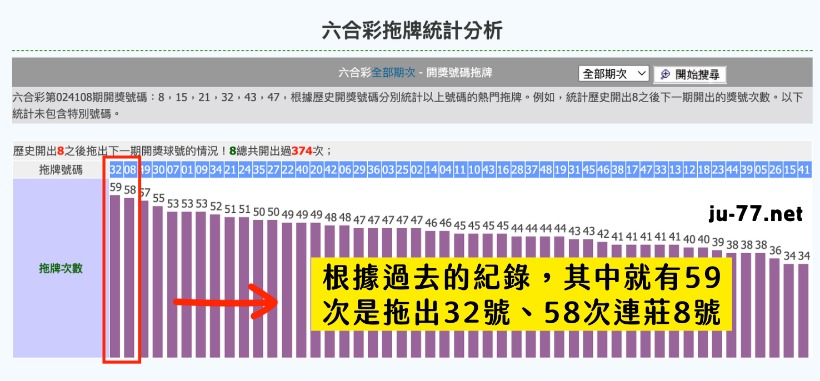Click the magnifier icon in 開始搜尋 button
Viewport: 820px width, 381px height.
[x=665, y=74]
